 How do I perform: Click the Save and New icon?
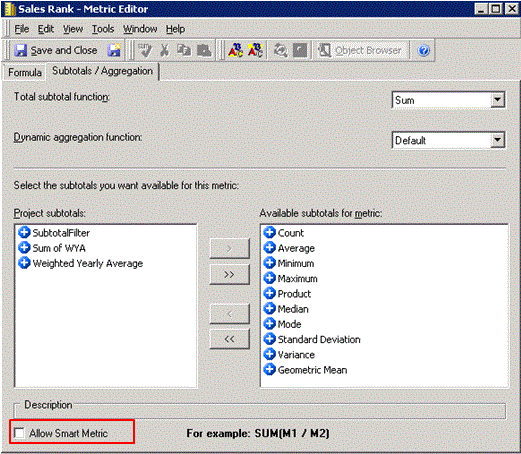[114, 50]
